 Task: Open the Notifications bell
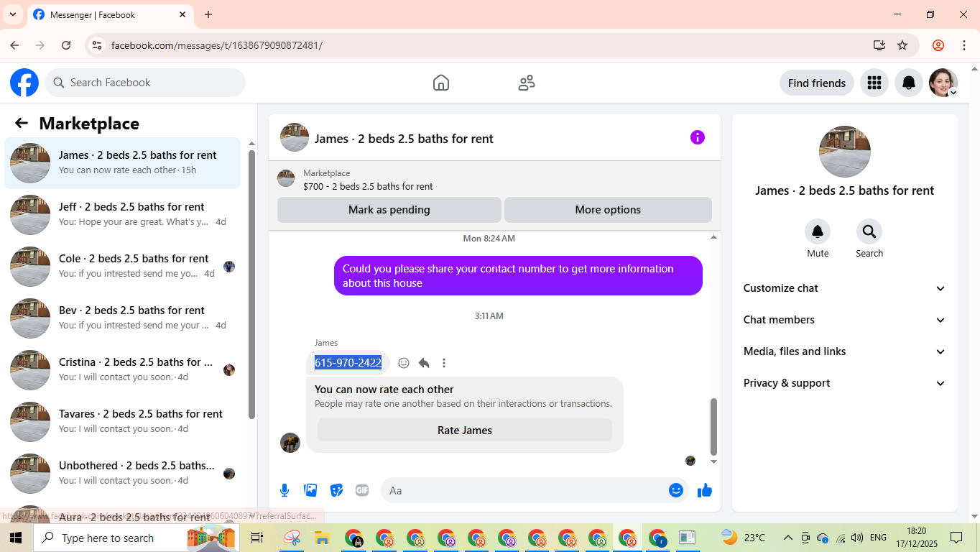pyautogui.click(x=909, y=83)
